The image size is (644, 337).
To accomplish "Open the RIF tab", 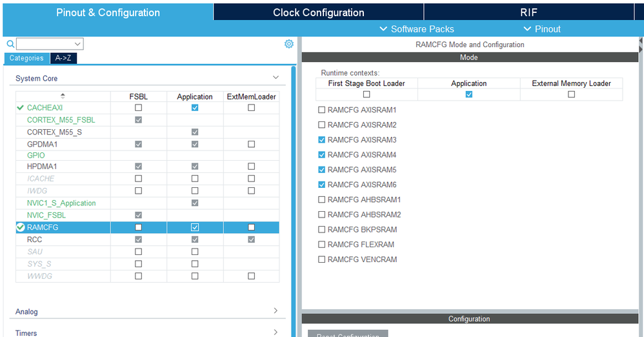I will pyautogui.click(x=528, y=12).
